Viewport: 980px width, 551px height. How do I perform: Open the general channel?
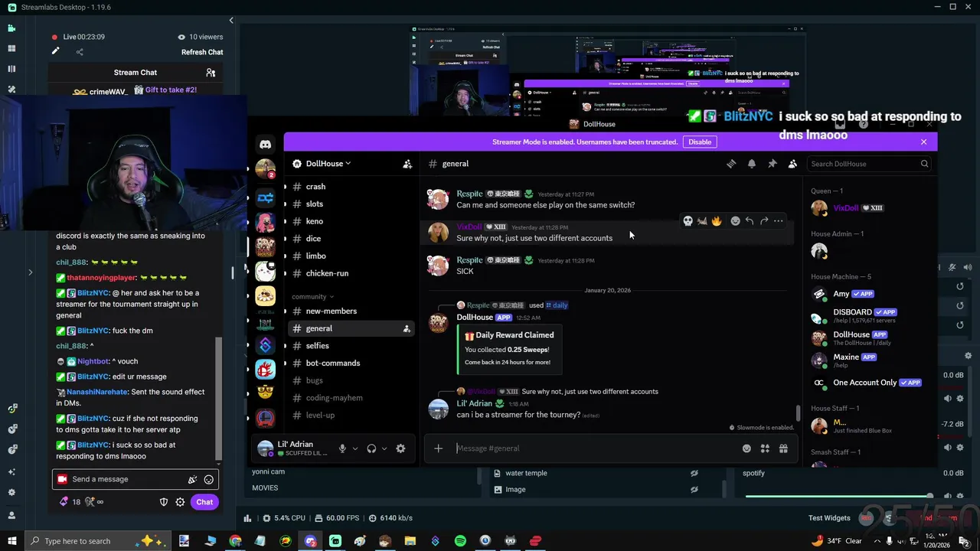(352, 328)
